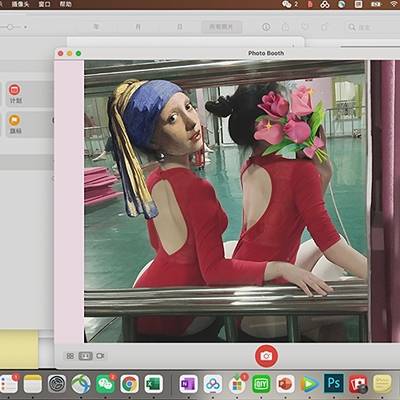This screenshot has width=400, height=400.
Task: Open the 窗口 menu in the menu bar
Action: coord(44,4)
